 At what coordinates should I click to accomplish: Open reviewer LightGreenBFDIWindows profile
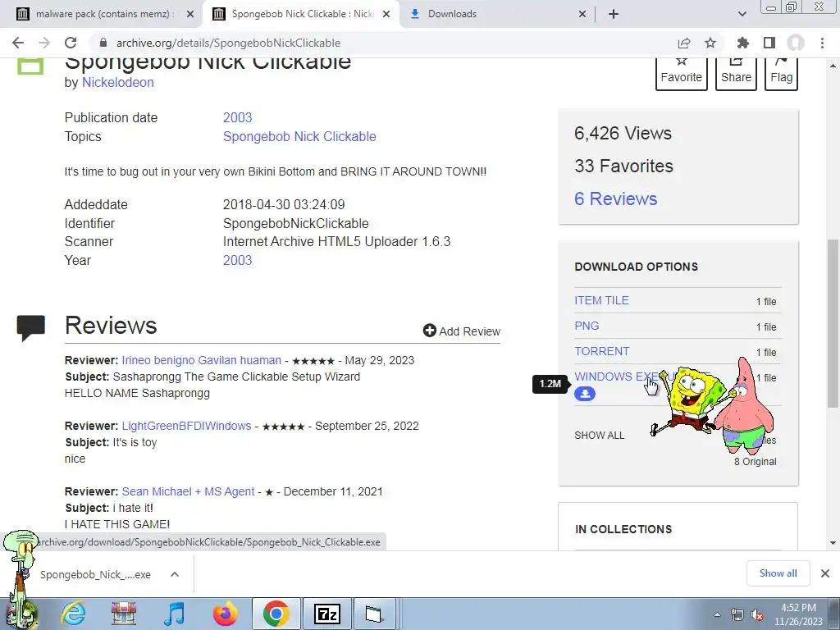click(186, 426)
